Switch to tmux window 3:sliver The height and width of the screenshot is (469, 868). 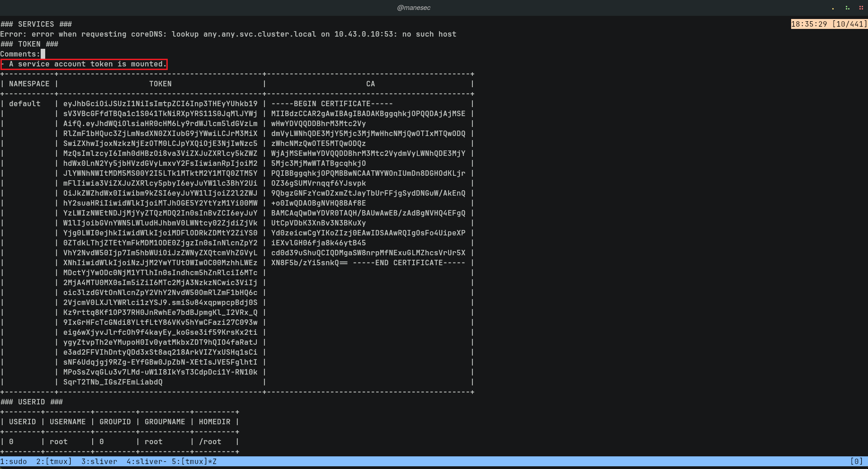99,461
